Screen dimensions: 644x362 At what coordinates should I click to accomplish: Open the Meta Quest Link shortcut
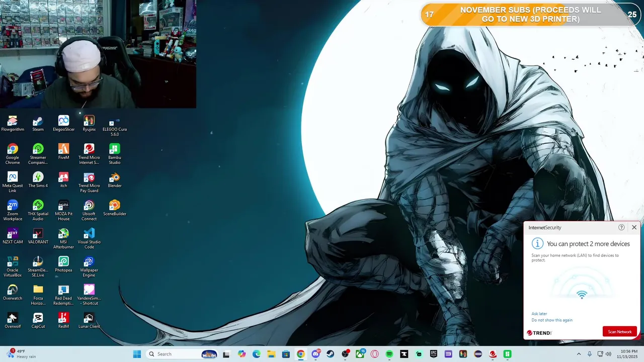pyautogui.click(x=13, y=183)
